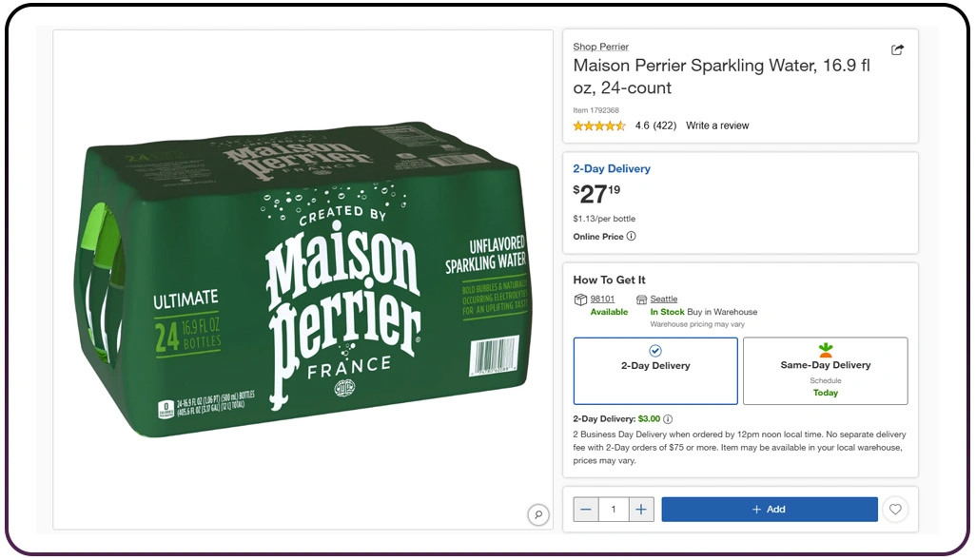This screenshot has width=976, height=560.
Task: Click the magnifier zoom icon on product image
Action: pyautogui.click(x=538, y=514)
